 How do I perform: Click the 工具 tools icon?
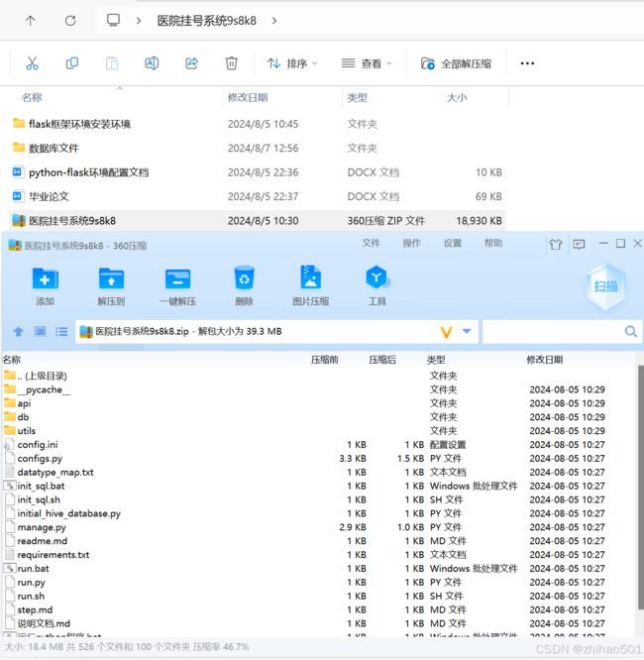pos(376,285)
